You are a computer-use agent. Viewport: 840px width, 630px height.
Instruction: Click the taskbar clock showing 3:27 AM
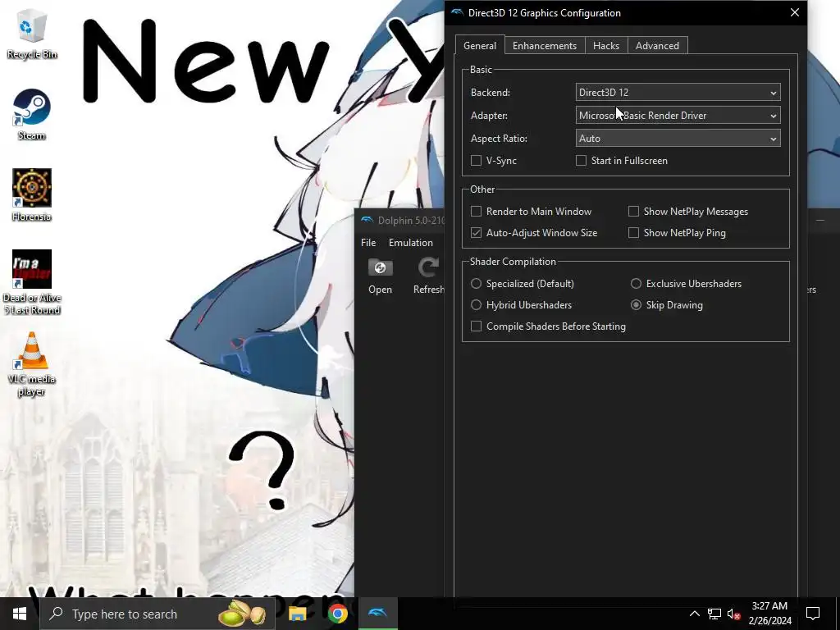point(769,614)
